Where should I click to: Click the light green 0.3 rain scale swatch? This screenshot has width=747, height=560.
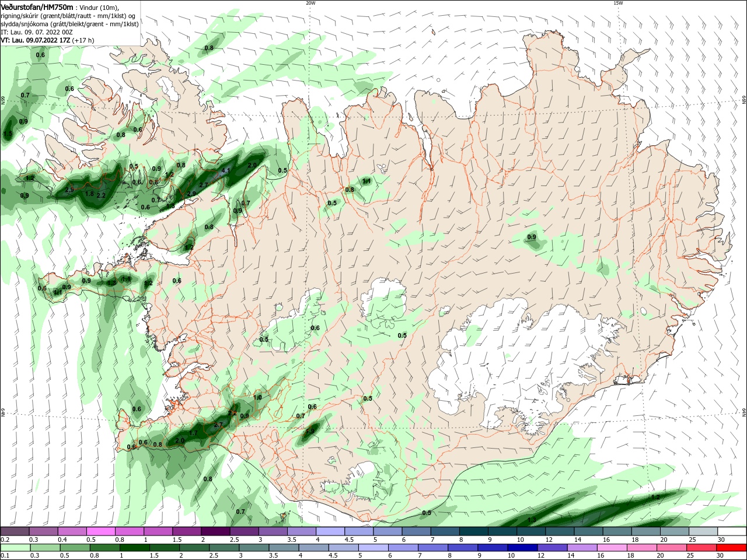44,548
